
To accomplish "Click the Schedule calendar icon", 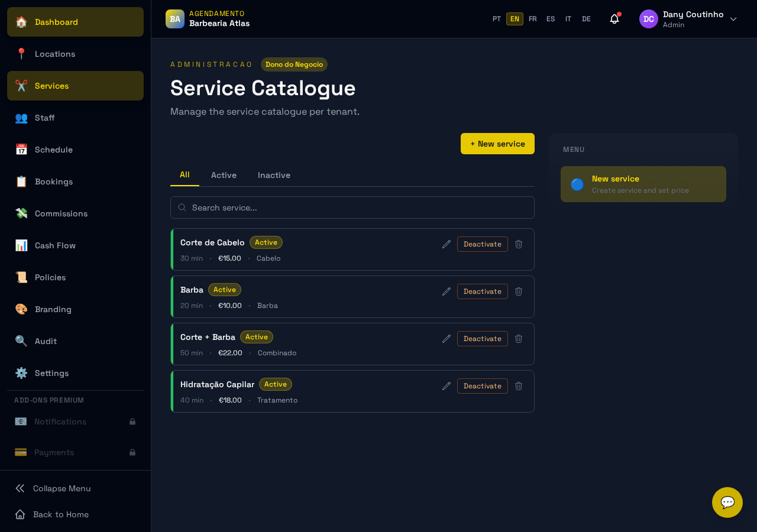I will (x=21, y=150).
